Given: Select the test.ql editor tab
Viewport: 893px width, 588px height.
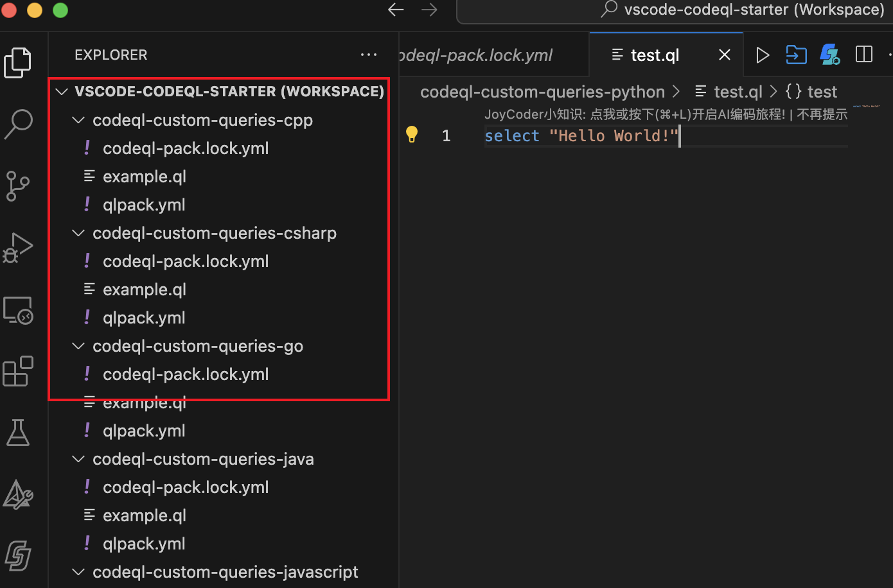Looking at the screenshot, I should click(x=654, y=55).
